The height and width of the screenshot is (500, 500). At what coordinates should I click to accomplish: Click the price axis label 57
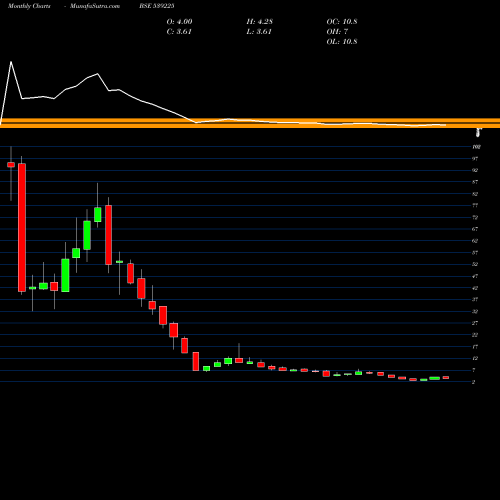[475, 253]
